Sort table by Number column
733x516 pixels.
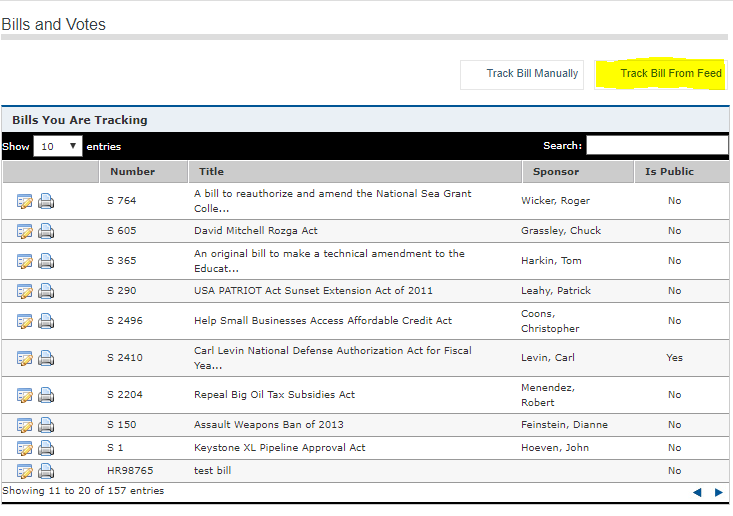click(x=144, y=172)
